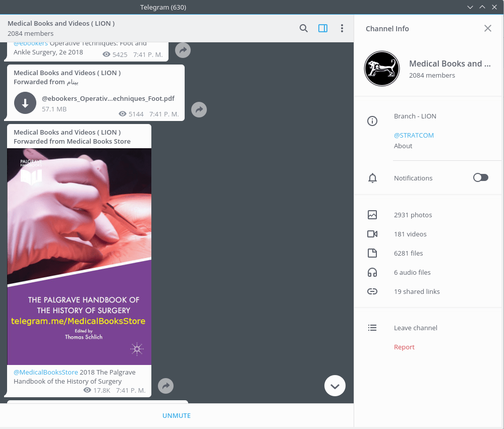
Task: Open the lion channel profile picture
Action: click(382, 69)
